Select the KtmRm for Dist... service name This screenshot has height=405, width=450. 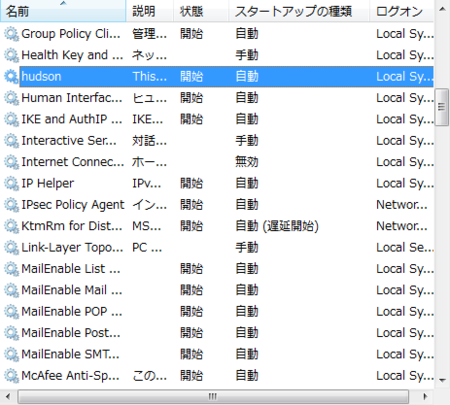tap(72, 226)
